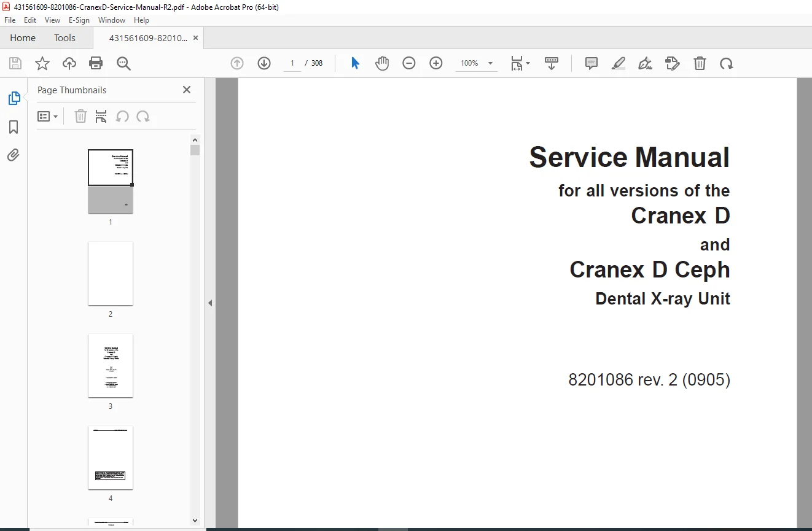Open the zoom level dropdown arrow
The image size is (812, 531).
coord(490,63)
